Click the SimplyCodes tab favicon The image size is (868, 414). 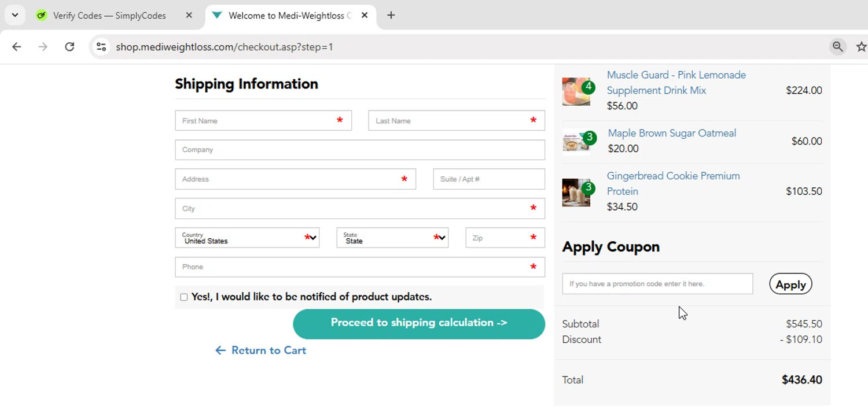[x=41, y=16]
